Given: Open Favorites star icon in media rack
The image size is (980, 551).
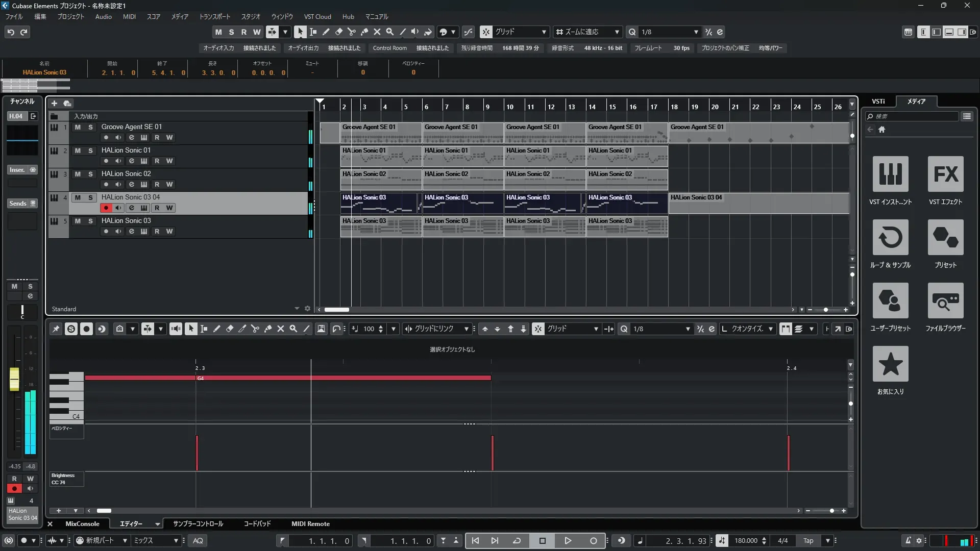Looking at the screenshot, I should click(890, 364).
